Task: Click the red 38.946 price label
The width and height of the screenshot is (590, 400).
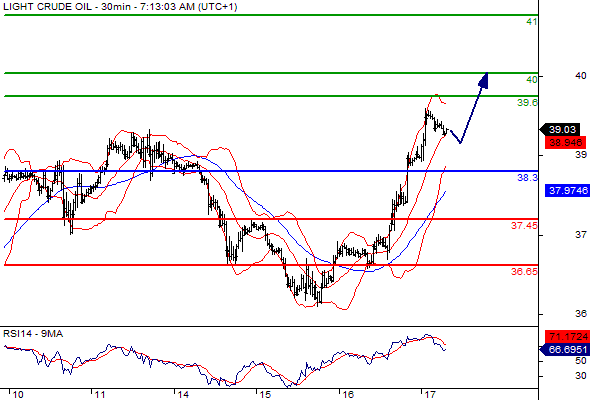Action: tap(565, 143)
